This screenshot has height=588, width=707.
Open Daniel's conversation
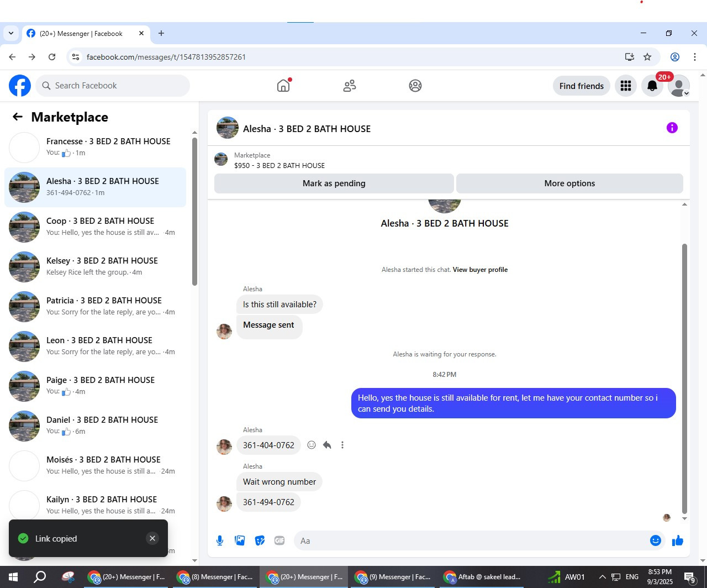(95, 426)
